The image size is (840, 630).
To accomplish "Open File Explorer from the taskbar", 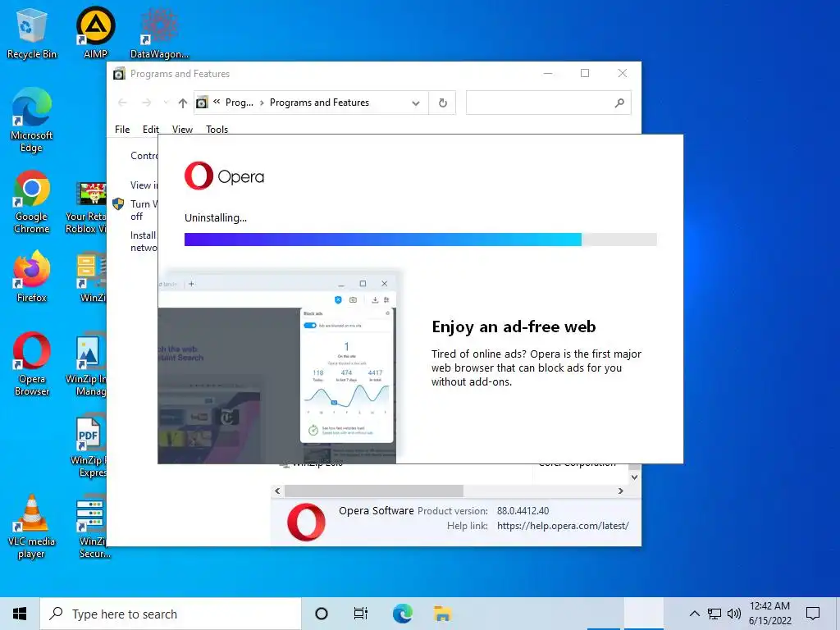I will pos(442,614).
